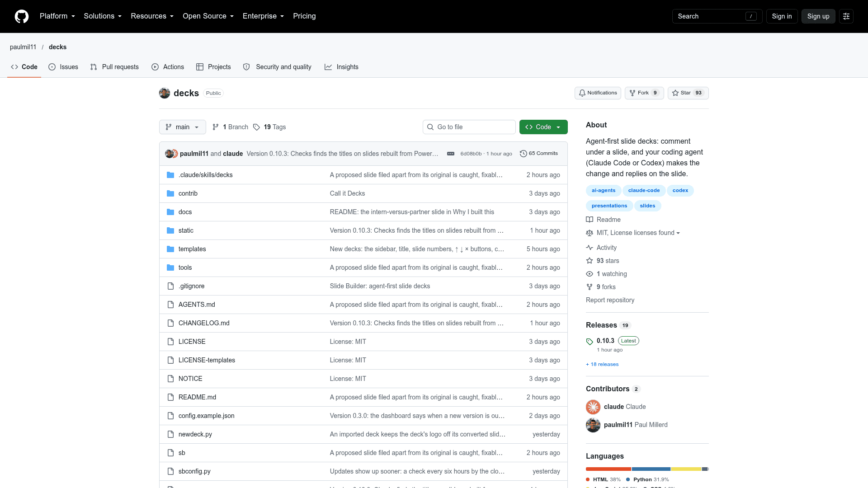Viewport: 868px width, 488px height.
Task: Open the + 18 releases link
Action: (602, 364)
